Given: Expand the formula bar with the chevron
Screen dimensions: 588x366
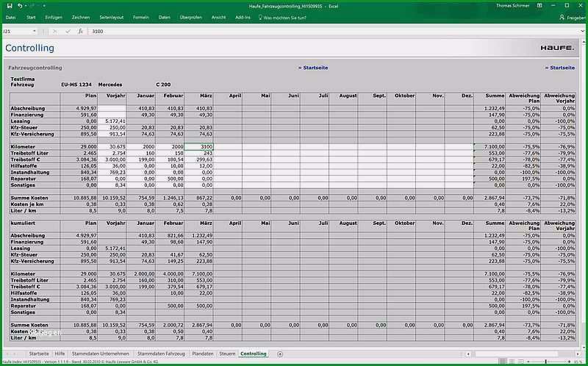Looking at the screenshot, I should 583,32.
